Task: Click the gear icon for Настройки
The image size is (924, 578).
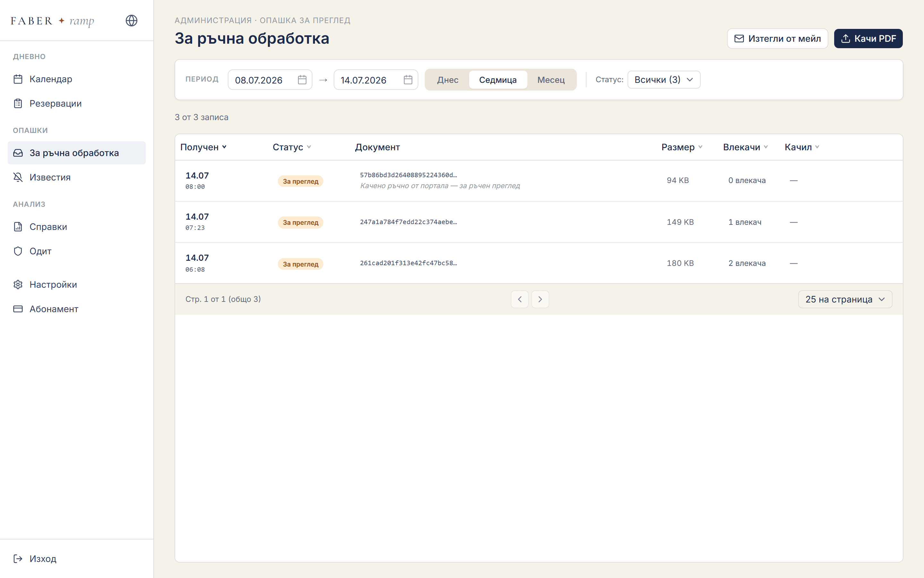Action: (x=18, y=285)
